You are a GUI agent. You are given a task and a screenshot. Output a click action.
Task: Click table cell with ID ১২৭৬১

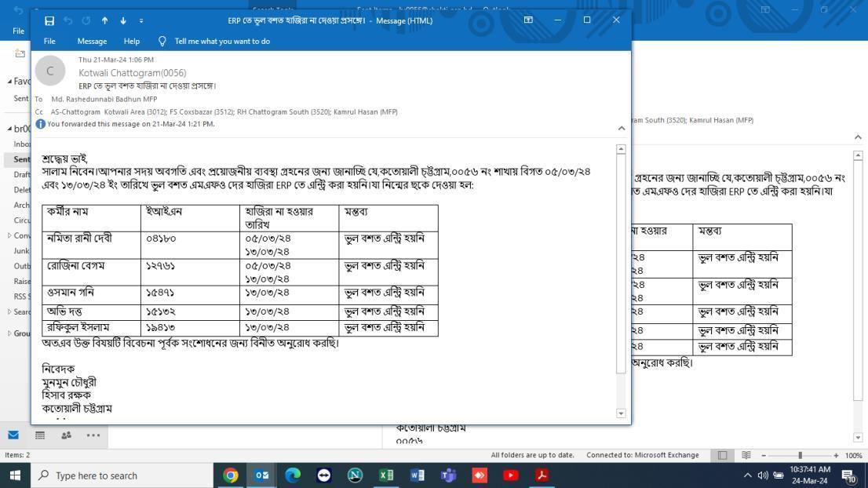[191, 272]
